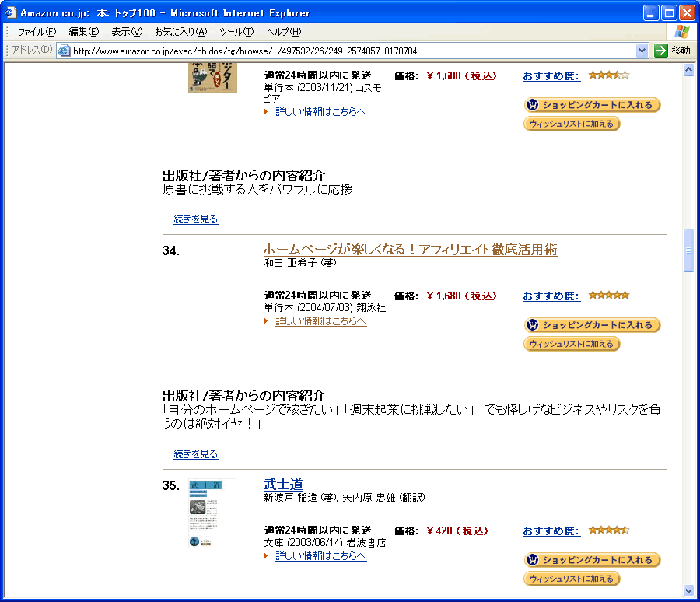Add book 34 to the wish list

(572, 344)
